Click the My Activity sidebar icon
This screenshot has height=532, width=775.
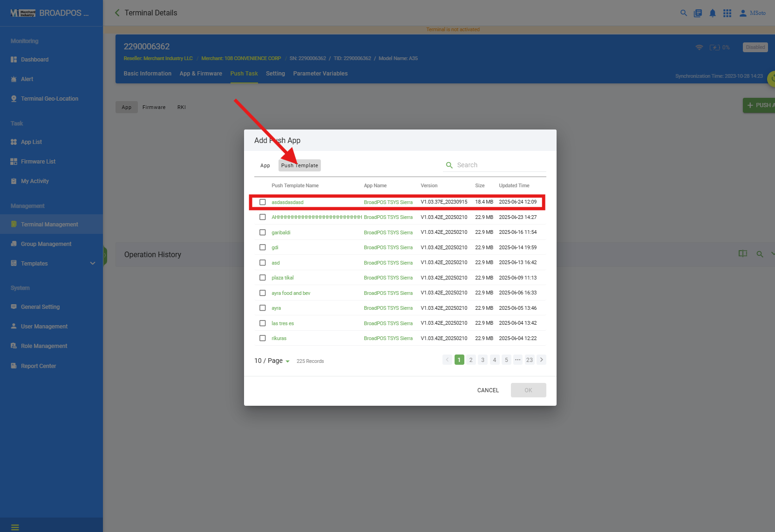[14, 181]
